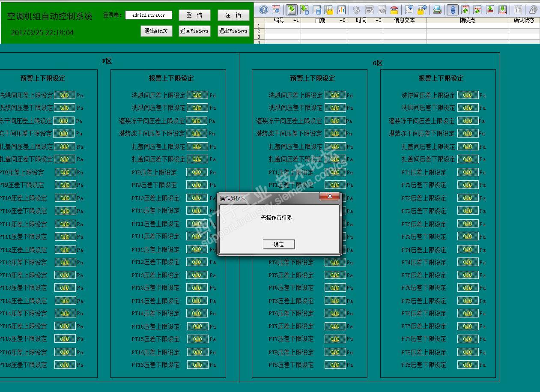Confirm the 无操作员权限 dialog with 确定
This screenshot has width=540, height=392.
[x=279, y=244]
